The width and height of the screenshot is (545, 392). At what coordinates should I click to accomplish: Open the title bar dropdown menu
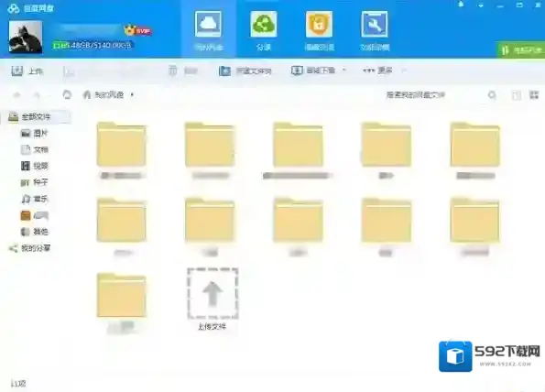click(481, 5)
